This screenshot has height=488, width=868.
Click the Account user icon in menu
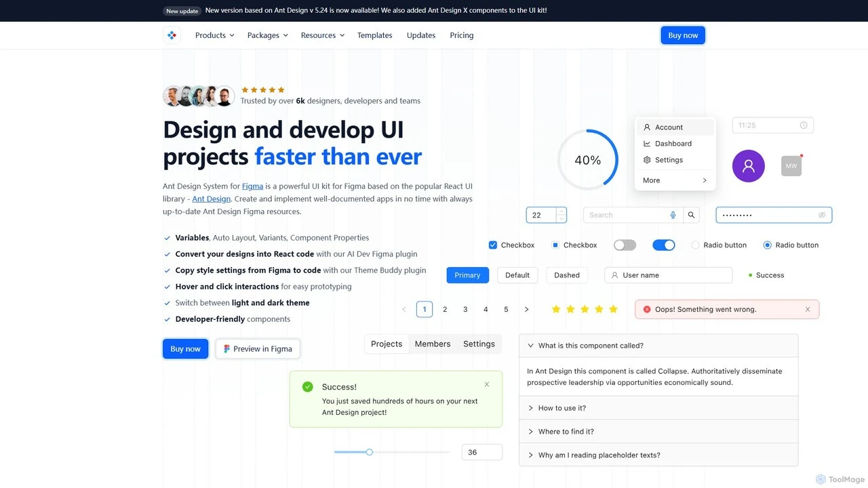pyautogui.click(x=647, y=127)
